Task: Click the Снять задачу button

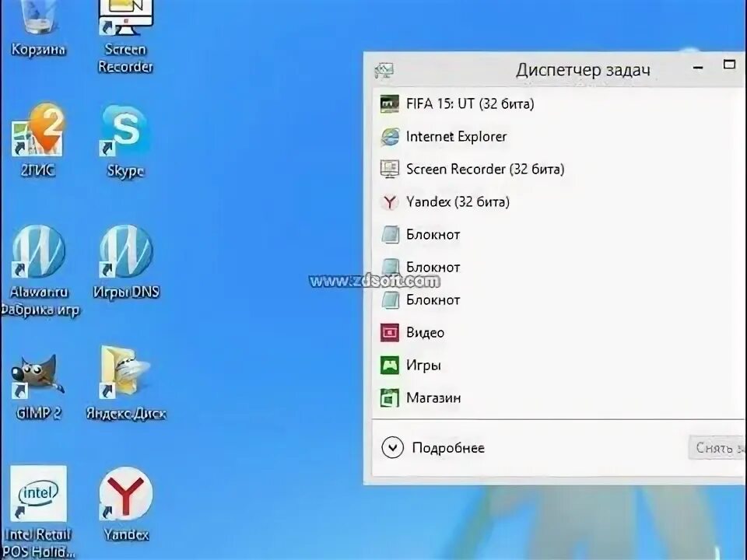Action: pyautogui.click(x=717, y=448)
